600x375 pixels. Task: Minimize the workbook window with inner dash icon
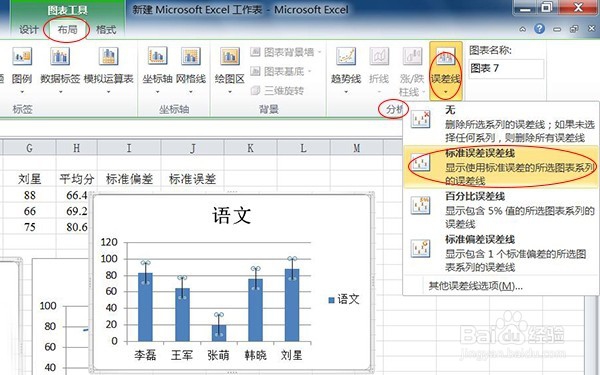click(x=557, y=29)
